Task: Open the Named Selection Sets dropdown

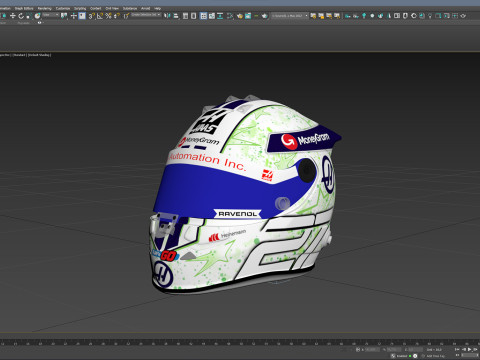Action: pyautogui.click(x=146, y=15)
